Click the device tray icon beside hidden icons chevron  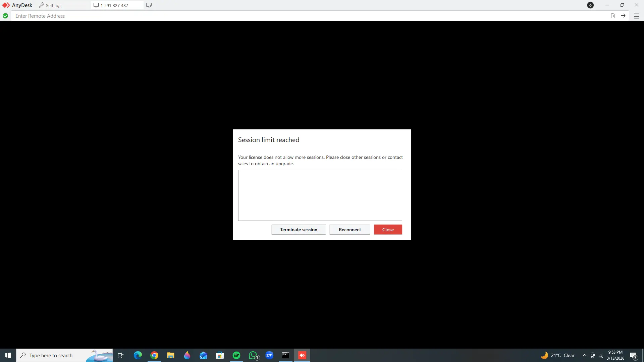click(593, 355)
